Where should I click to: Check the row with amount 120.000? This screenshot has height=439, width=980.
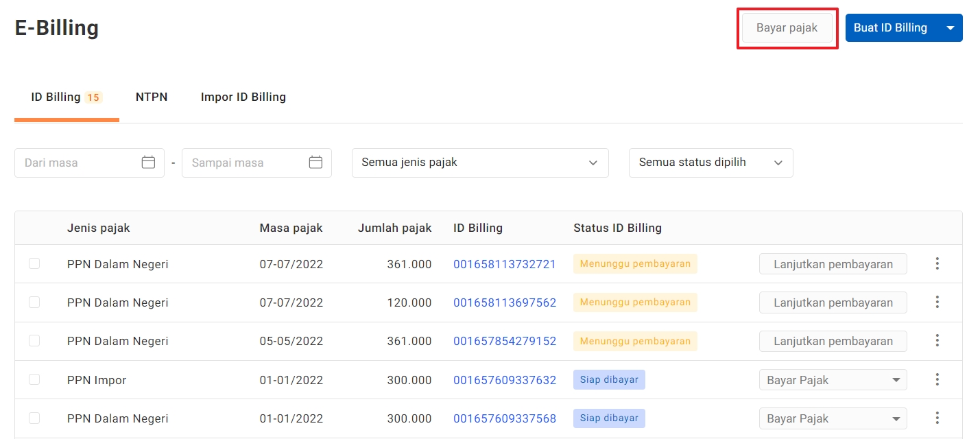pos(34,302)
